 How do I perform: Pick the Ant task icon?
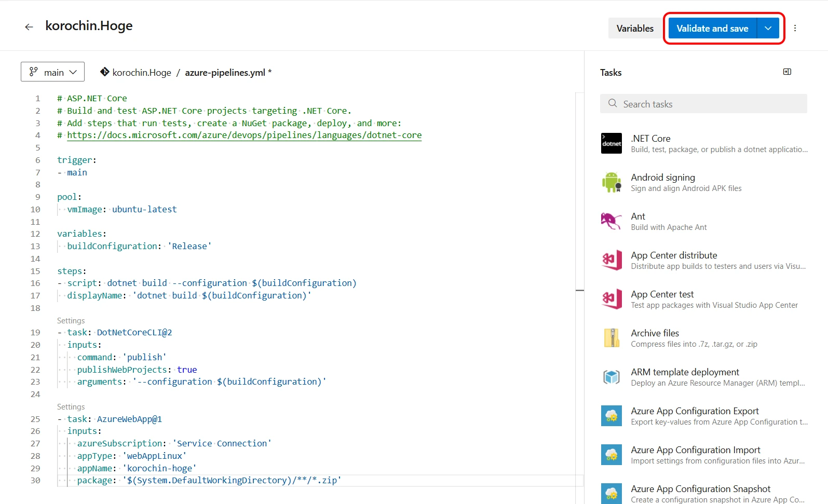[611, 222]
